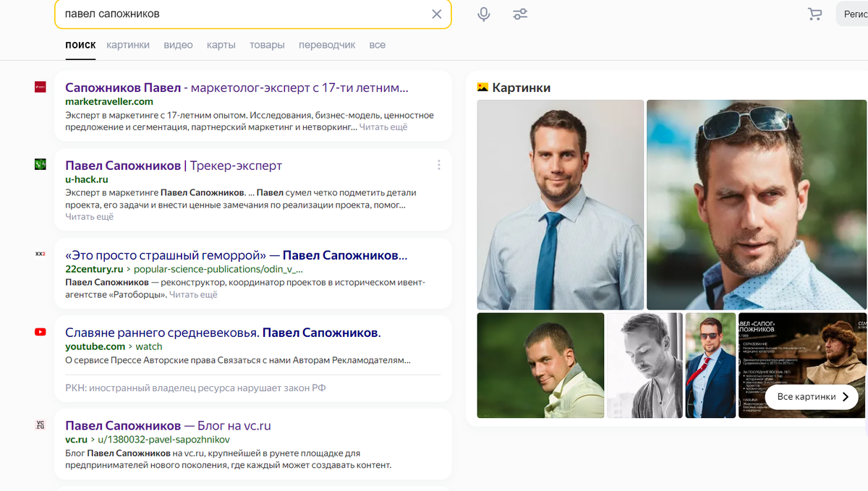Click the 'РКН: иностранный владелец ресурса' notice
The image size is (868, 491).
tap(195, 388)
